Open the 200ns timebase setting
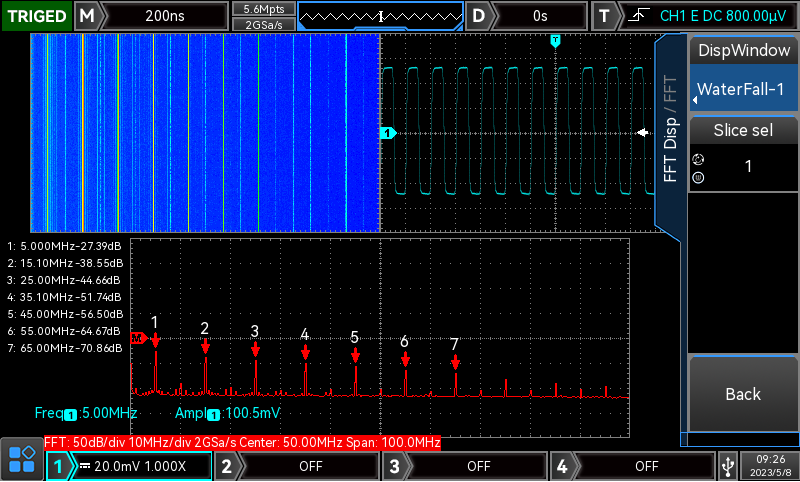The width and height of the screenshot is (800, 482). click(165, 16)
